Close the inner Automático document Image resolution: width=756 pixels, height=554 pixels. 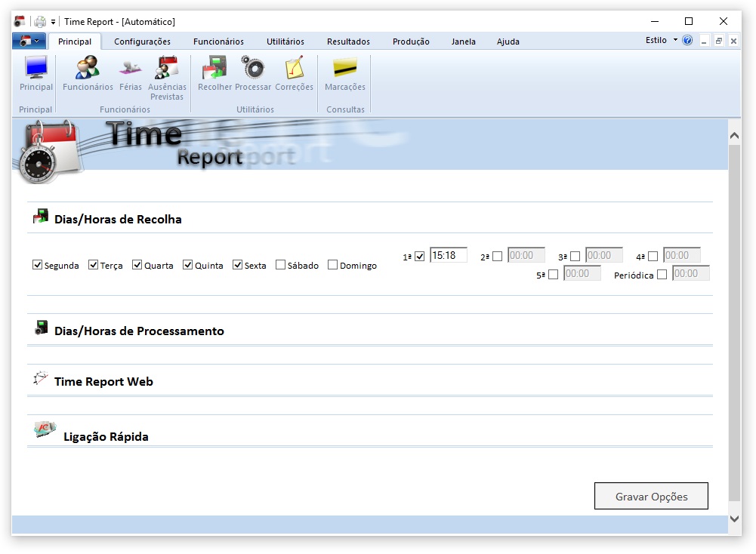(x=733, y=41)
